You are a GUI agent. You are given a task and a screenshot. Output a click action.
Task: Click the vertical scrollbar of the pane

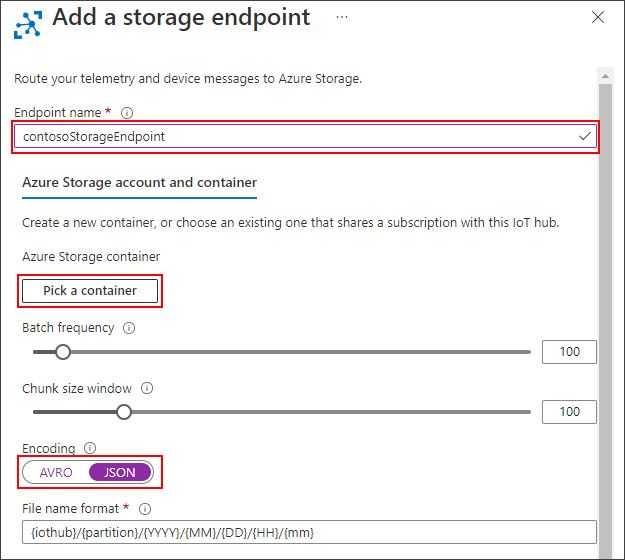(x=604, y=300)
